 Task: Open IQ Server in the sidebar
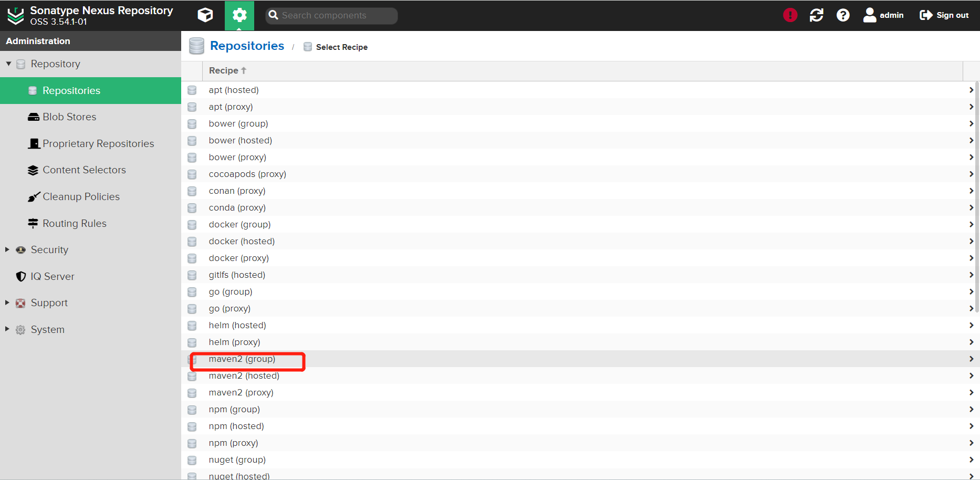[90, 276]
